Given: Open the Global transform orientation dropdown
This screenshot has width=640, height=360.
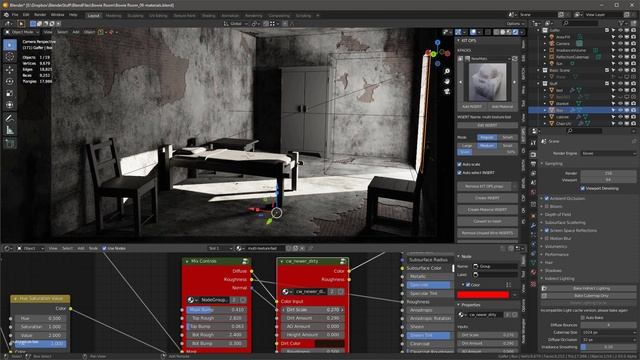Looking at the screenshot, I should [236, 24].
